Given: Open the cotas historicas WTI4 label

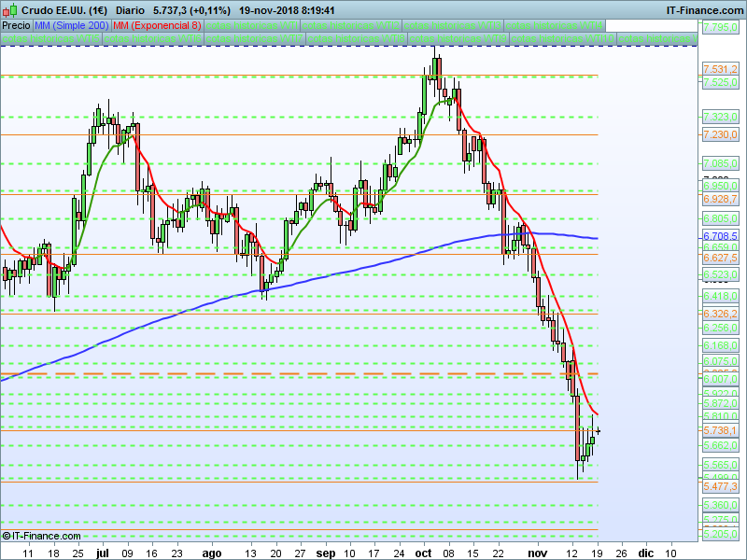Looking at the screenshot, I should (x=555, y=26).
